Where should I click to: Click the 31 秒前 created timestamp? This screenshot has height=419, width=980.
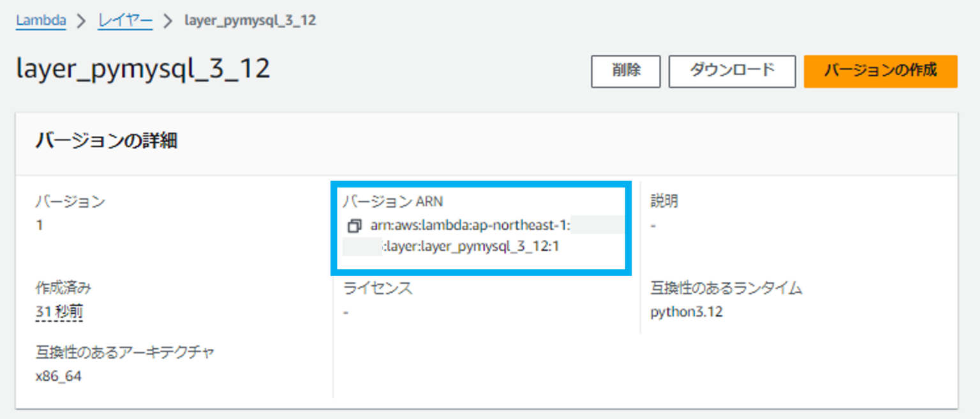point(59,312)
